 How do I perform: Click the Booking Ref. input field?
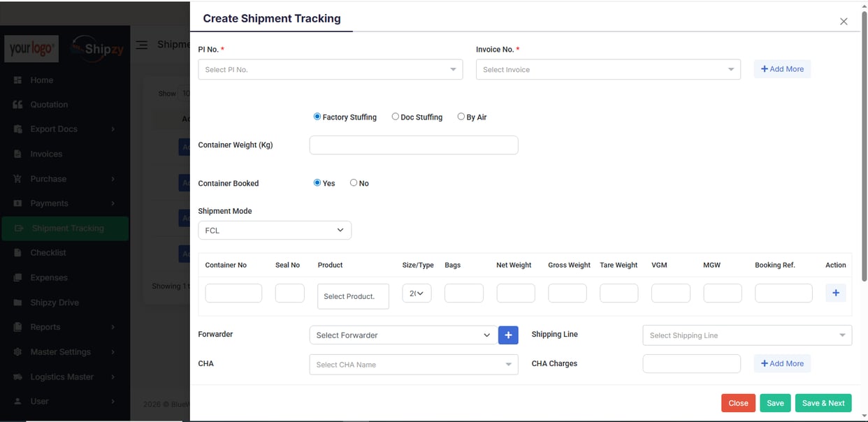[x=783, y=293]
